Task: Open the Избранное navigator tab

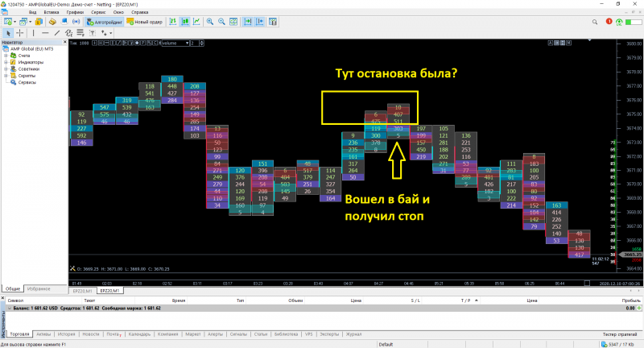Action: click(38, 288)
